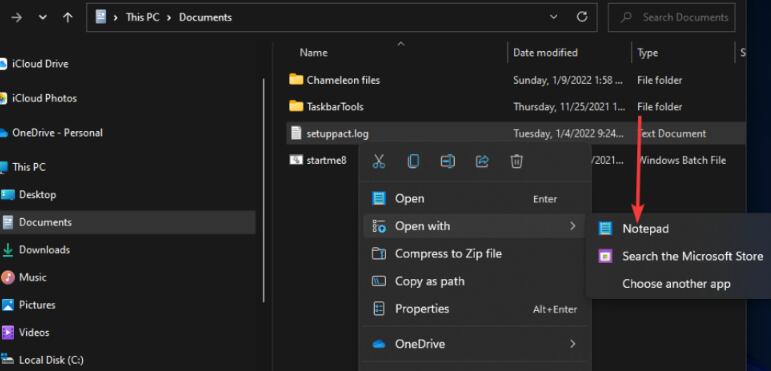This screenshot has height=371, width=771.
Task: Expand the OneDrive submenu chevron arrow
Action: [x=572, y=343]
